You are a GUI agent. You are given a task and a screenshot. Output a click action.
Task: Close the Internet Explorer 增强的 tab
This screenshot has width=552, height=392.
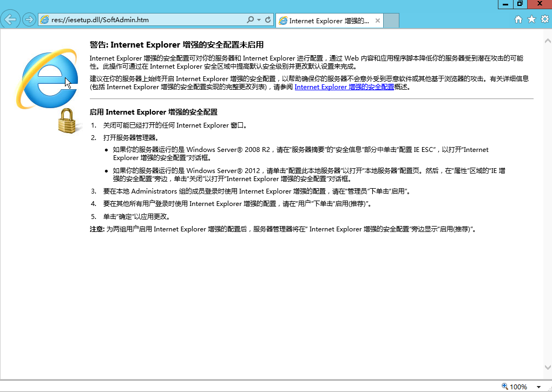tap(377, 21)
